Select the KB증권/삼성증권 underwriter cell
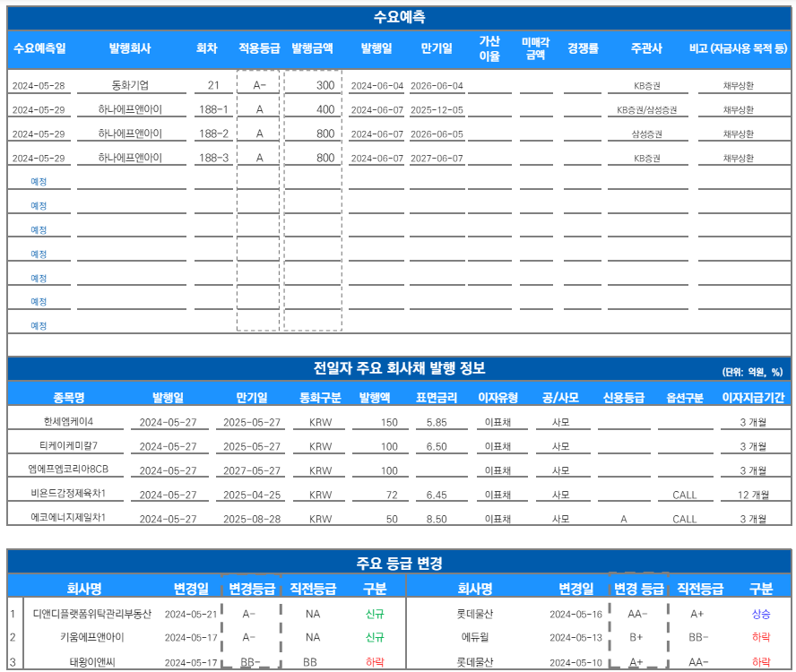 coord(646,110)
